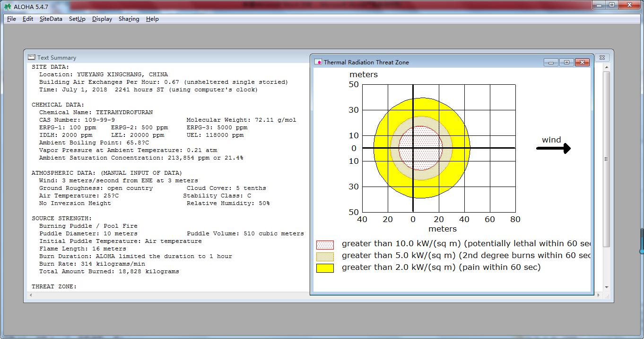This screenshot has height=339, width=644.
Task: Click 'Chemical Name: TETRAHYDROFURAN' text
Action: [96, 112]
